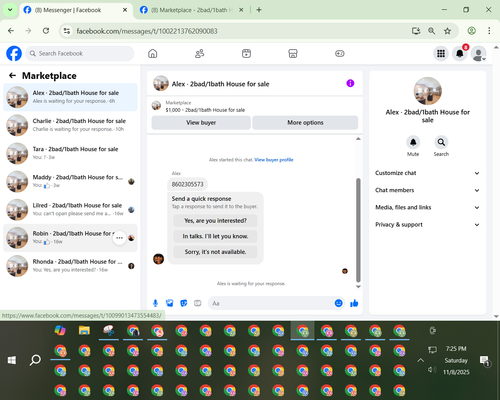The height and width of the screenshot is (400, 500).
Task: Open the emoji picker in message box
Action: [x=338, y=303]
